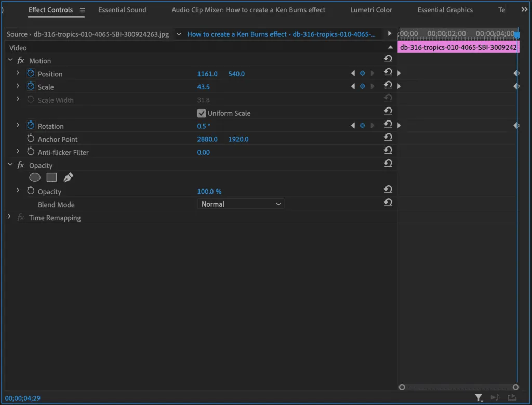Open the Essential Sound tab

(x=122, y=10)
